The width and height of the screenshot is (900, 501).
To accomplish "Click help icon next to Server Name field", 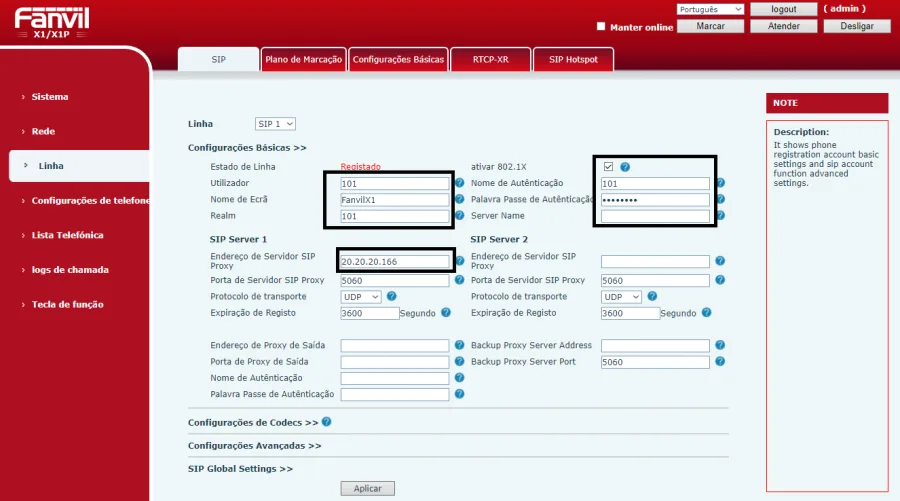I will [x=720, y=215].
